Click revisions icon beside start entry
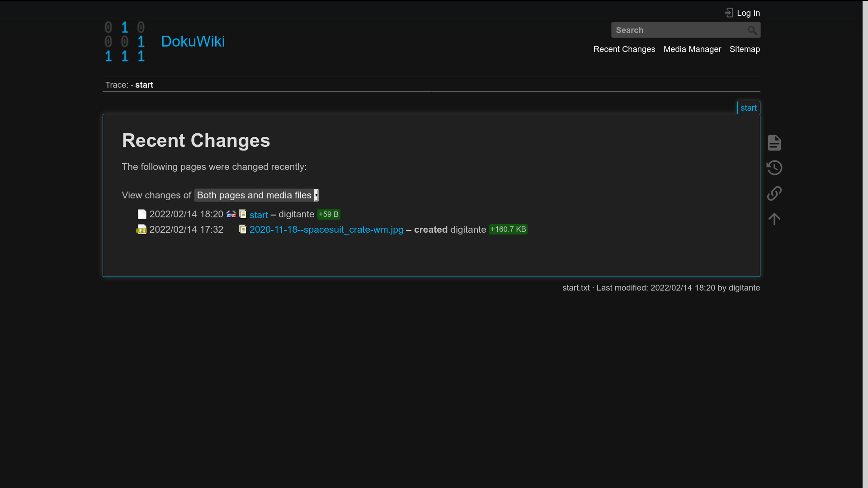This screenshot has width=868, height=488. coord(243,214)
